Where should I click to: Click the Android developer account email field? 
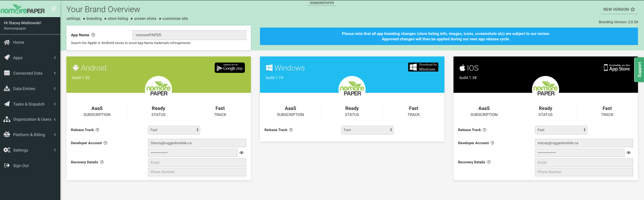click(x=197, y=143)
